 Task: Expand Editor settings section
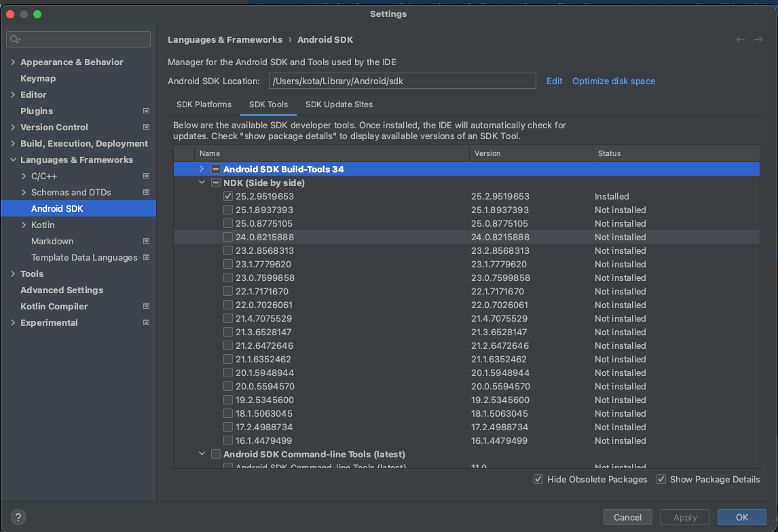click(13, 94)
